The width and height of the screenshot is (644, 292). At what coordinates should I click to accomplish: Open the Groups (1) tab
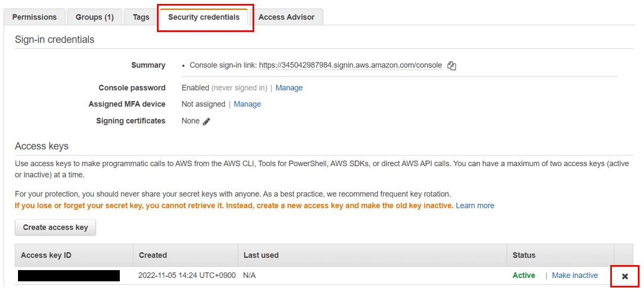(94, 17)
